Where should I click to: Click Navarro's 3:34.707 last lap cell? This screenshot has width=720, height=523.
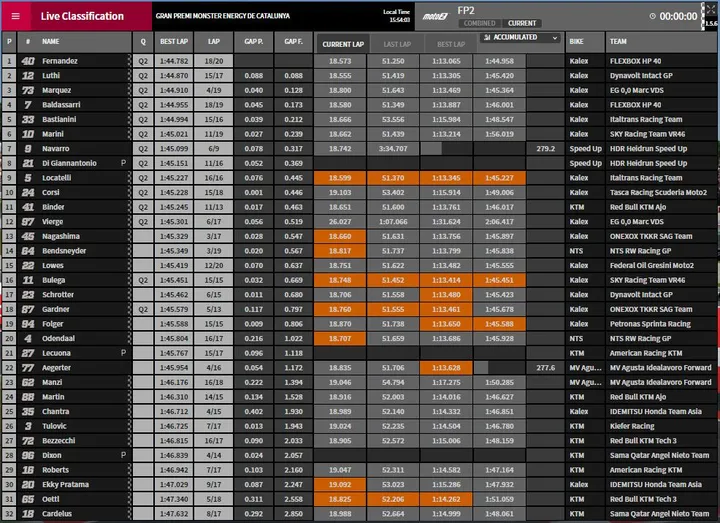point(393,148)
